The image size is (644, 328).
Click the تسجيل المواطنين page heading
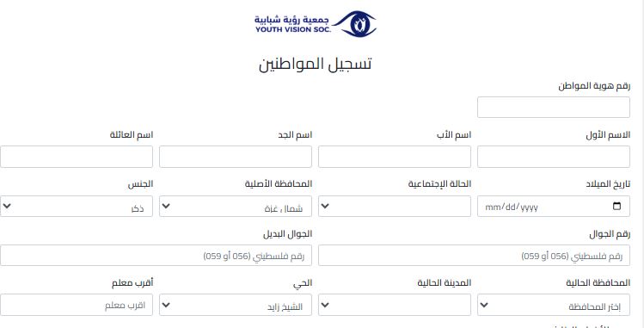click(315, 64)
